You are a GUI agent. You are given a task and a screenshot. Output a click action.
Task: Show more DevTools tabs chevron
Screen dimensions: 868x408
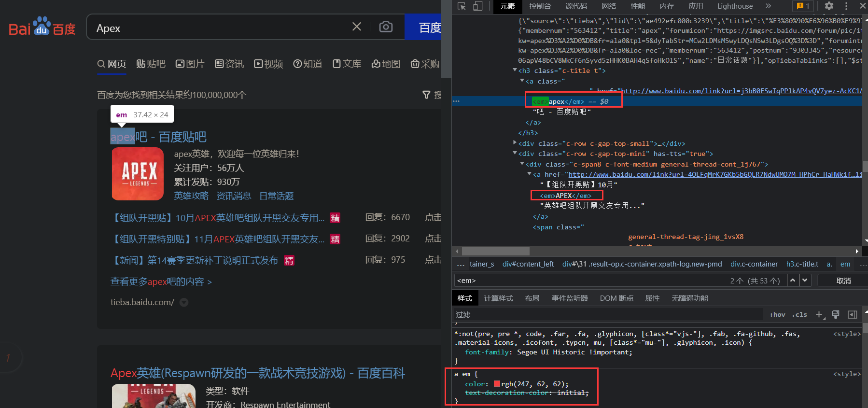768,6
